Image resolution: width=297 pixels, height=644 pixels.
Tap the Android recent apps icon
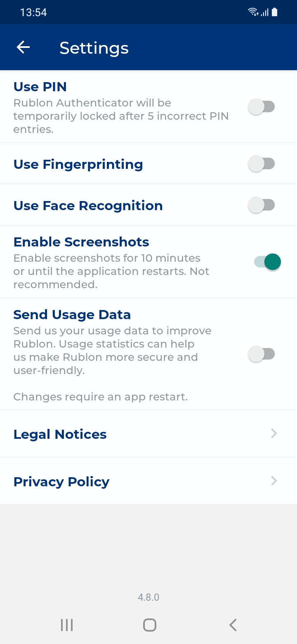point(67,625)
